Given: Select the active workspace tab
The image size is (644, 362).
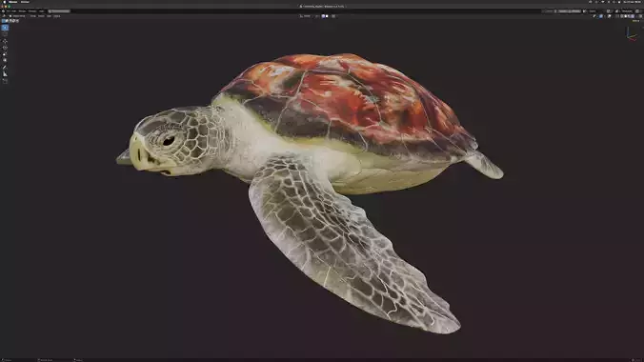Looking at the screenshot, I should click(x=59, y=11).
